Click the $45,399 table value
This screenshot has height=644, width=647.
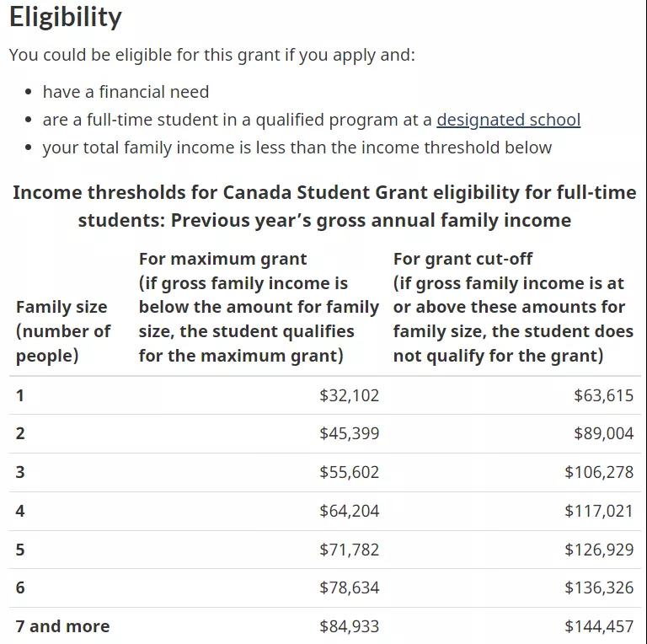tap(349, 433)
